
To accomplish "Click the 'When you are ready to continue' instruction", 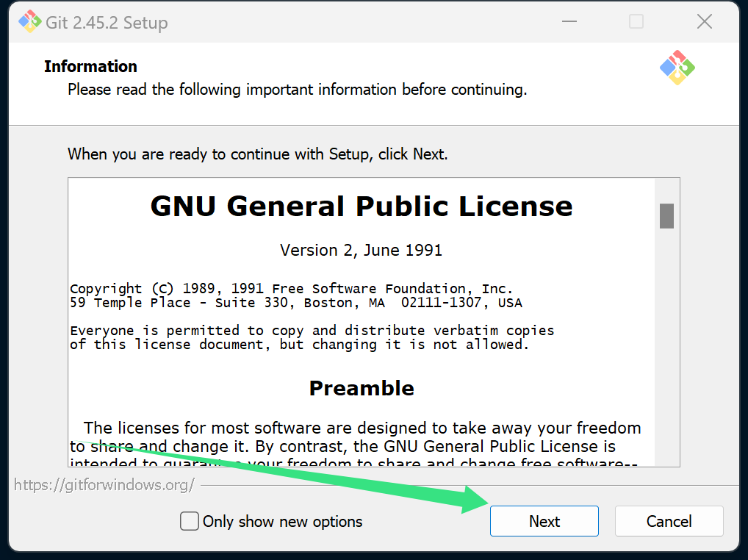I will pos(257,154).
